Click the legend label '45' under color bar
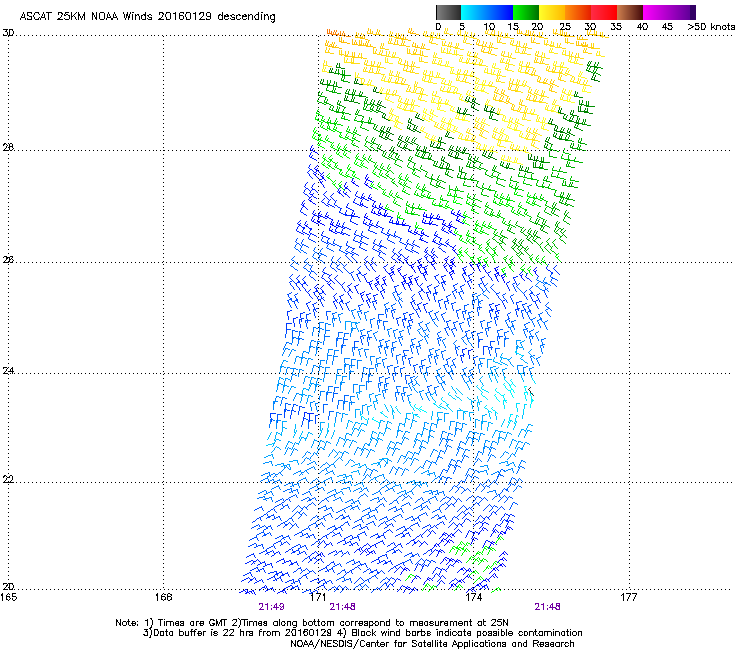The width and height of the screenshot is (740, 650). (x=667, y=27)
